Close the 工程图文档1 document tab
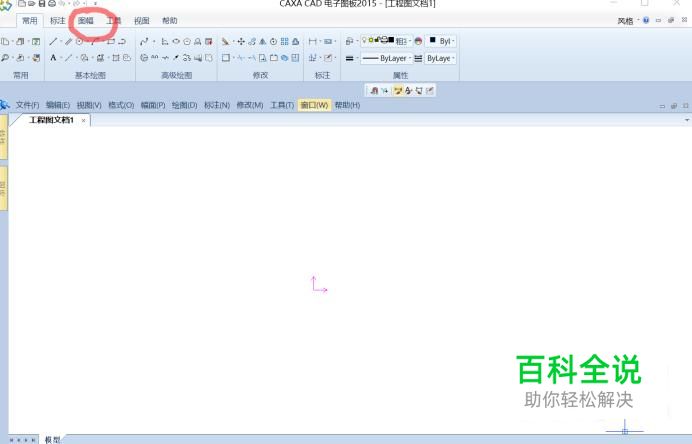Screen dimensions: 692x444 click(x=83, y=120)
